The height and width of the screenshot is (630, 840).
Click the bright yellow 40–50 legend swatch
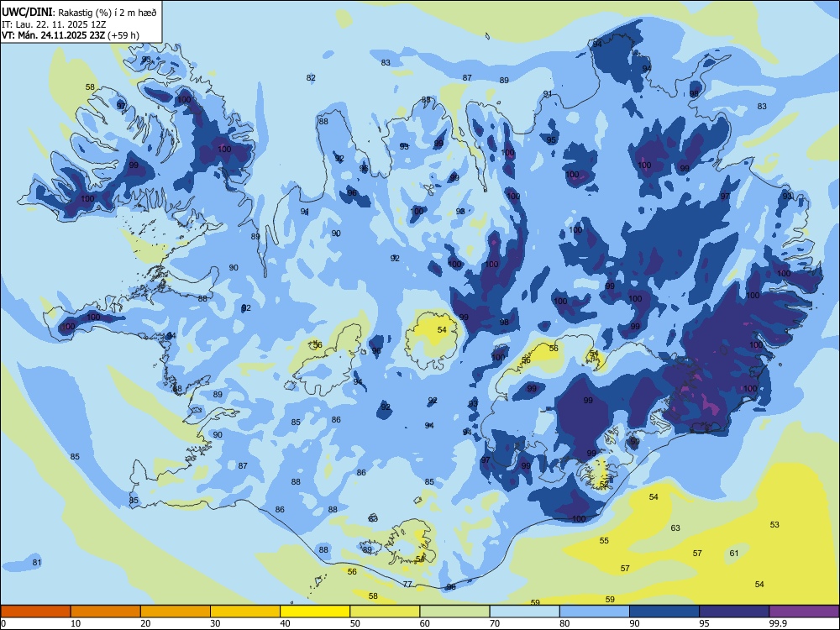tap(315, 612)
